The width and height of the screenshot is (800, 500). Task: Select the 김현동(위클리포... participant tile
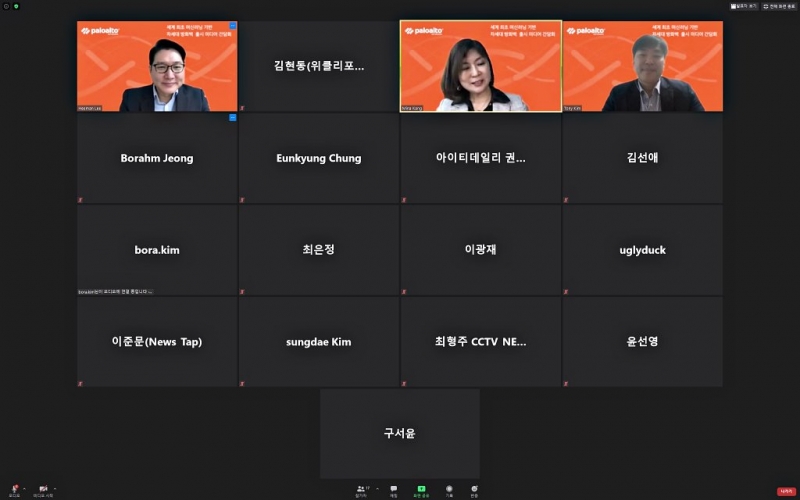click(x=319, y=66)
